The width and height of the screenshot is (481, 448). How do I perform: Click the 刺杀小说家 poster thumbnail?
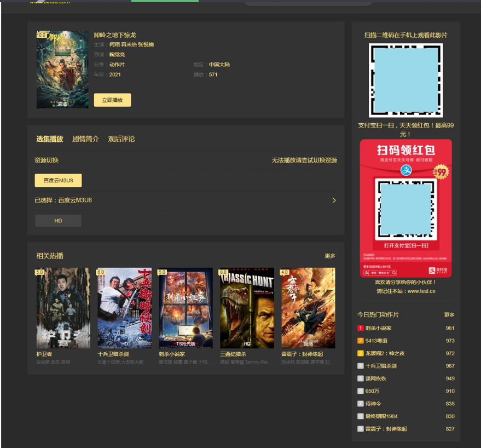186,308
